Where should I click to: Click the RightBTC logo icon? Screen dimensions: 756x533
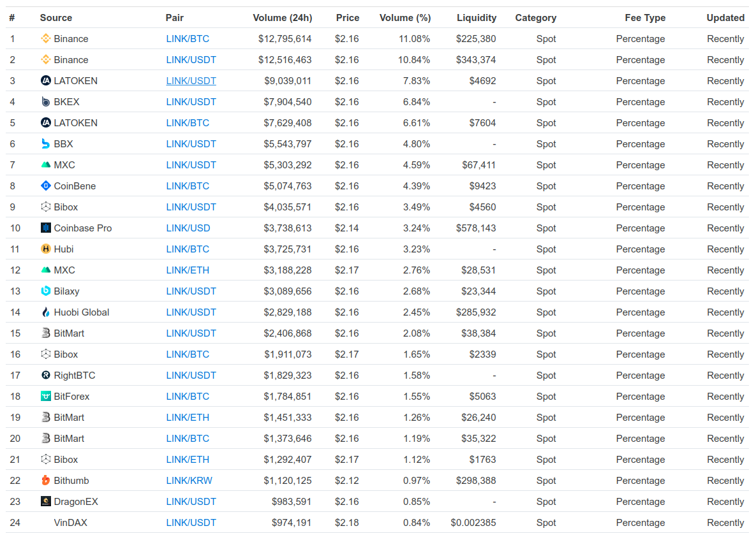(x=46, y=375)
